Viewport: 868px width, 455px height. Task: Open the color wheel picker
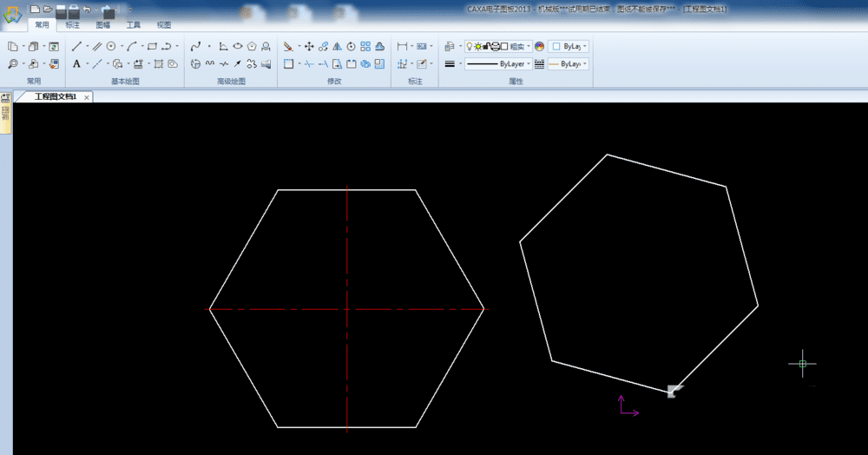(539, 46)
